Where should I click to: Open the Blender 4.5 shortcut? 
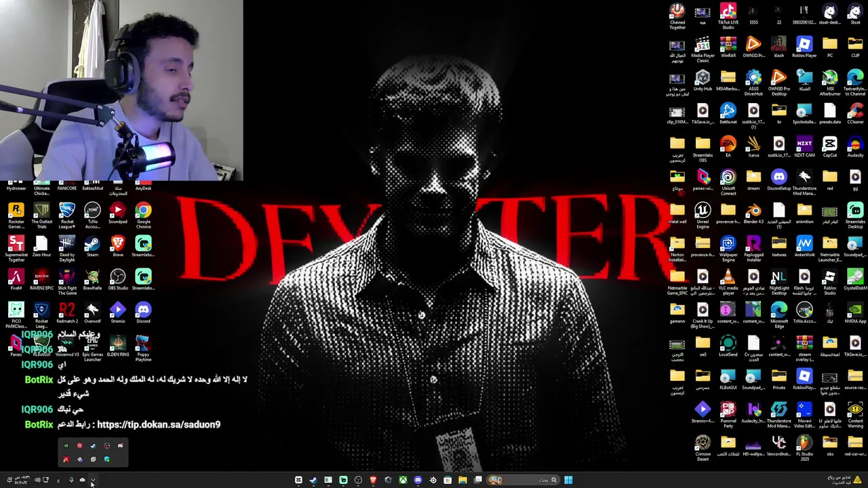[x=753, y=214]
